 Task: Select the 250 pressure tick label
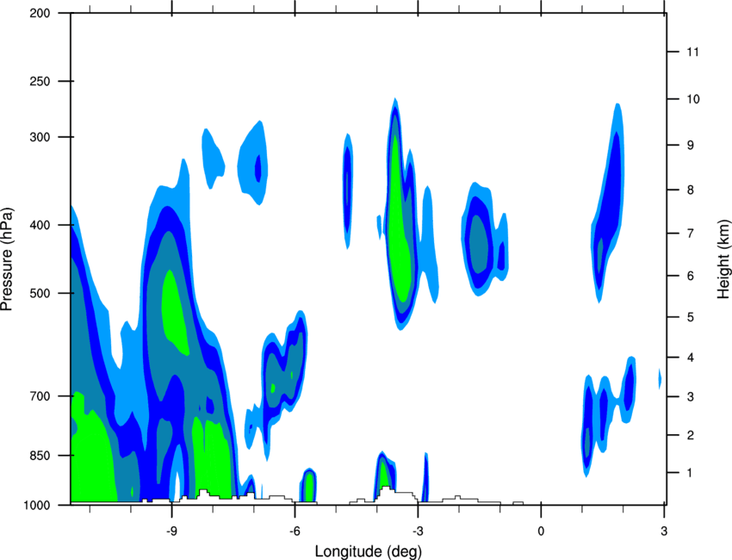pyautogui.click(x=40, y=81)
